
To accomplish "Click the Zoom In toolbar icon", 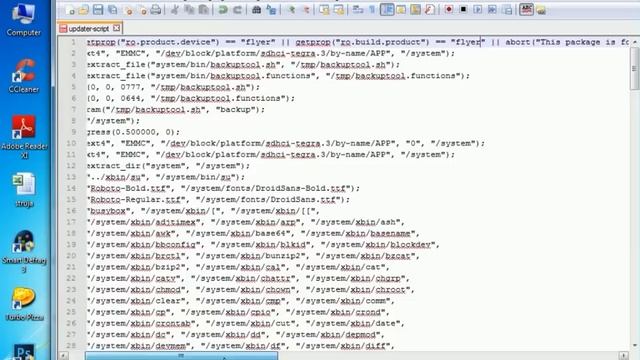I will click(x=291, y=10).
